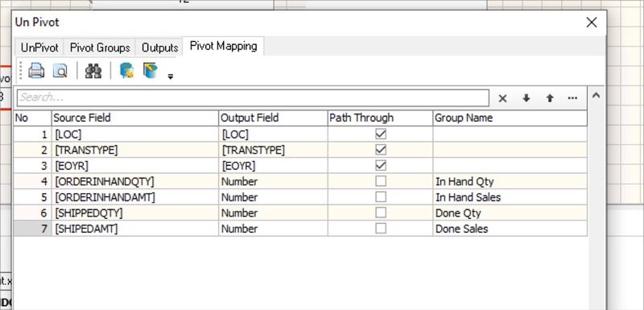Click the binoculars Find icon
Viewport: 644px width, 310px height.
[x=93, y=71]
